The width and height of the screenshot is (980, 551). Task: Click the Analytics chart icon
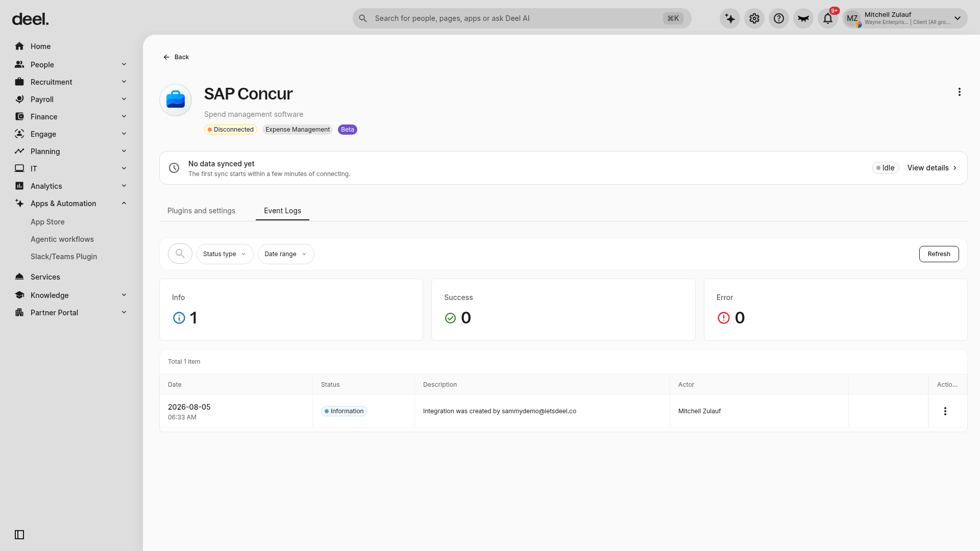(x=19, y=186)
